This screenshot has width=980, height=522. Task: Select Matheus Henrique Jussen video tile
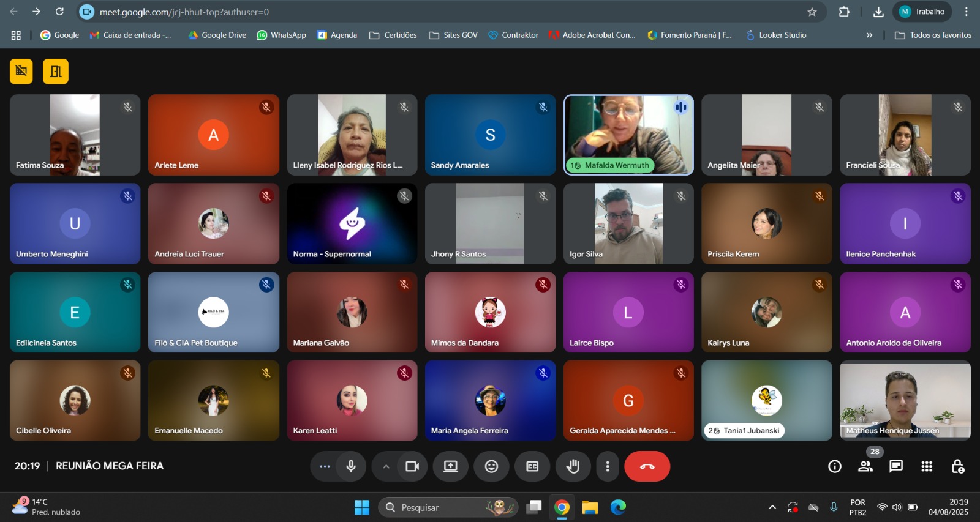tap(905, 400)
